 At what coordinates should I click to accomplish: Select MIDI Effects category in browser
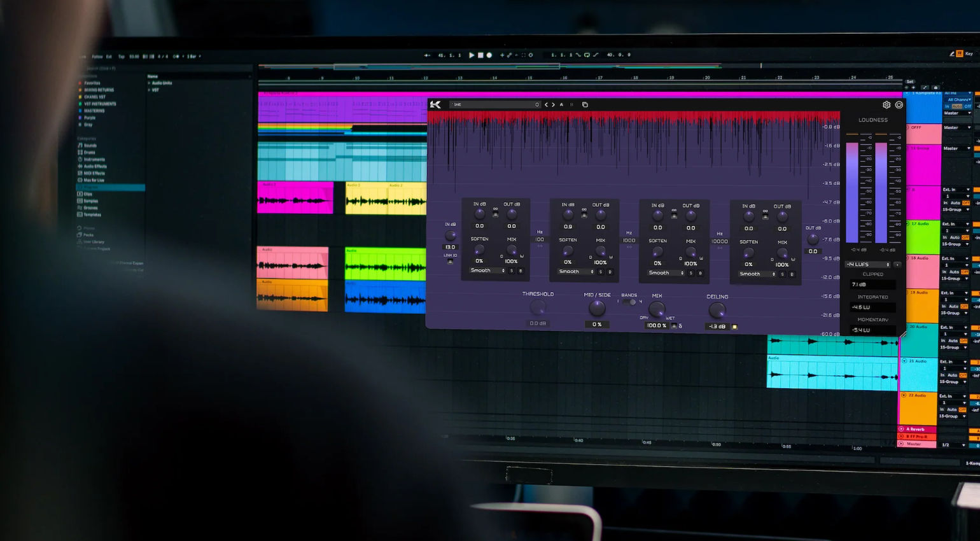coord(91,173)
